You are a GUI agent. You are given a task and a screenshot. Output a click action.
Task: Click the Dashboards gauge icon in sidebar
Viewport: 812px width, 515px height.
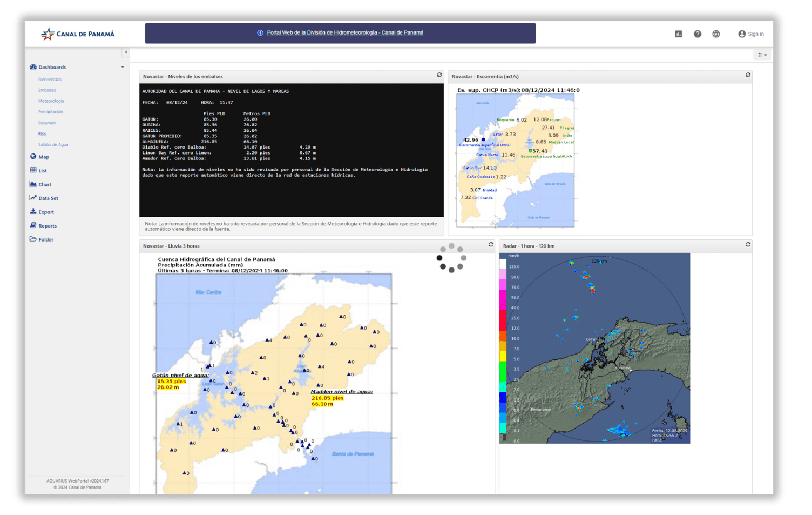coord(33,67)
